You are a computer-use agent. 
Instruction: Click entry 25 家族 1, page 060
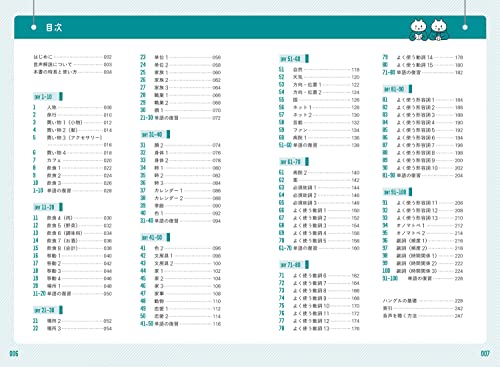(180, 72)
